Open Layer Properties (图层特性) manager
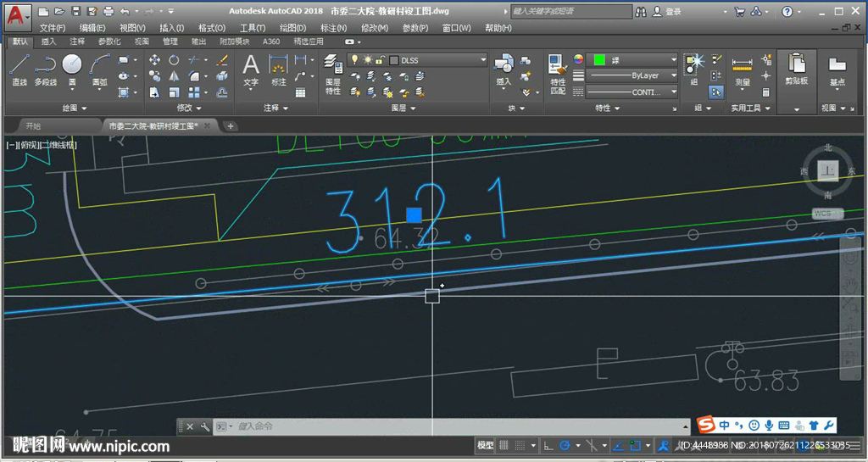This screenshot has height=462, width=868. pos(332,74)
